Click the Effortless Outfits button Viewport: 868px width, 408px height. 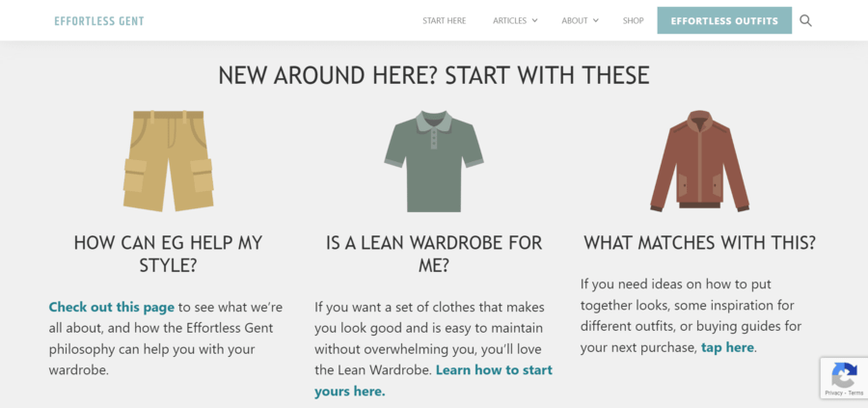point(724,20)
